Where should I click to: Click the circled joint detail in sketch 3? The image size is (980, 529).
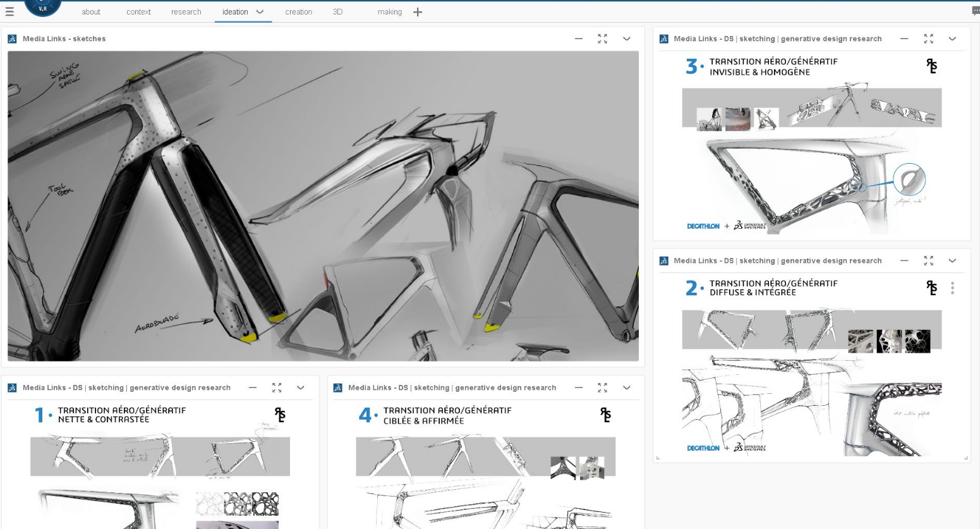[x=909, y=179]
